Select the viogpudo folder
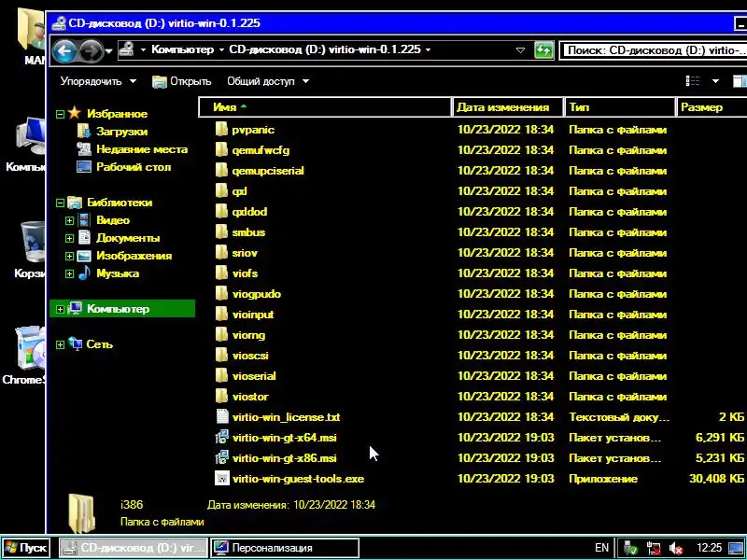This screenshot has height=560, width=747. (x=256, y=294)
